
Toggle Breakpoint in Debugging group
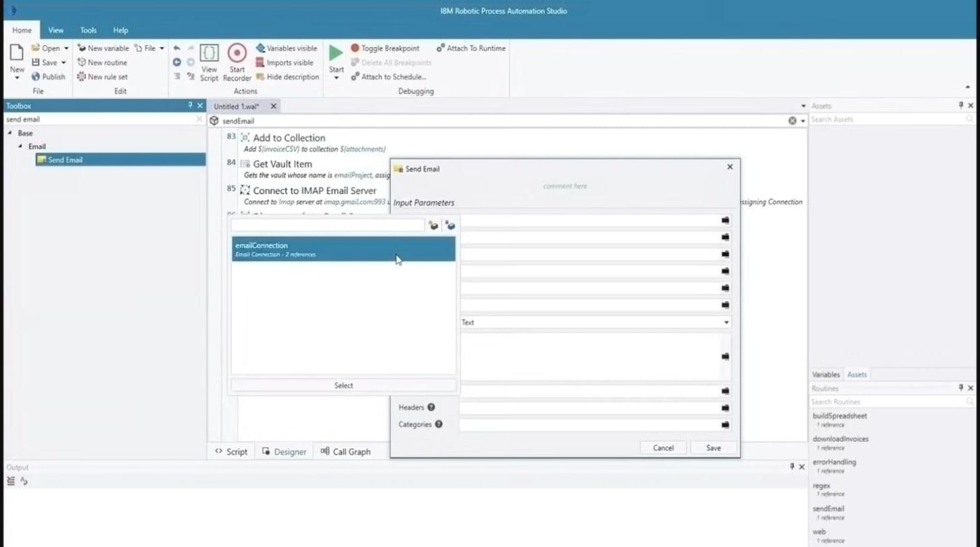pos(385,49)
